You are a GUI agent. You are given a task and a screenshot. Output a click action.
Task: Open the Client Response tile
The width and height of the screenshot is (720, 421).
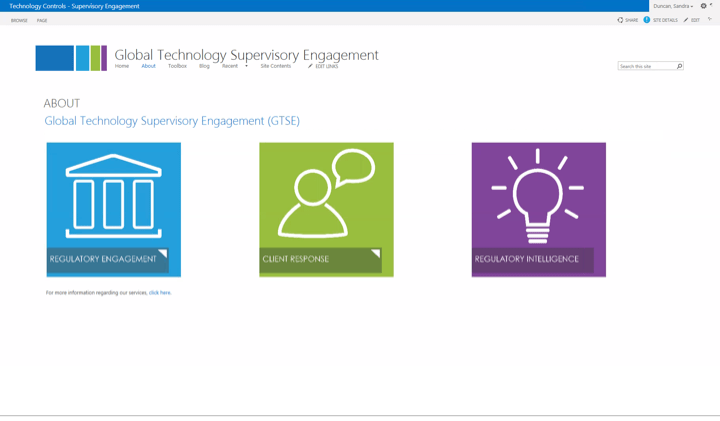click(326, 209)
